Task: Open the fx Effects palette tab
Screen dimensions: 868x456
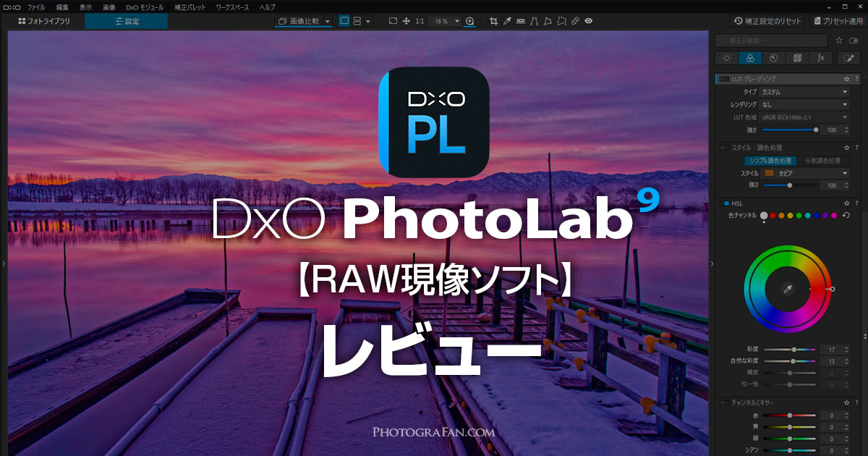Action: [820, 58]
